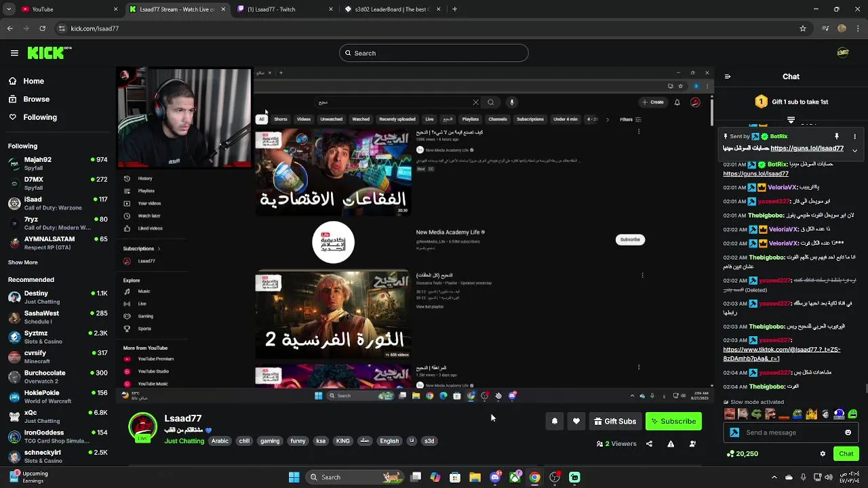The image size is (868, 488).
Task: Open File Explorer from the taskbar
Action: [x=475, y=477]
